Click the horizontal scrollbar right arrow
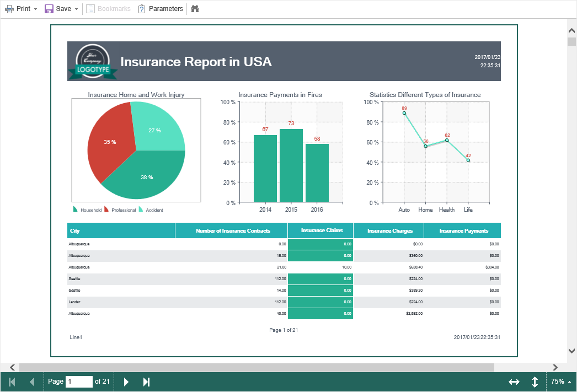 click(x=555, y=367)
